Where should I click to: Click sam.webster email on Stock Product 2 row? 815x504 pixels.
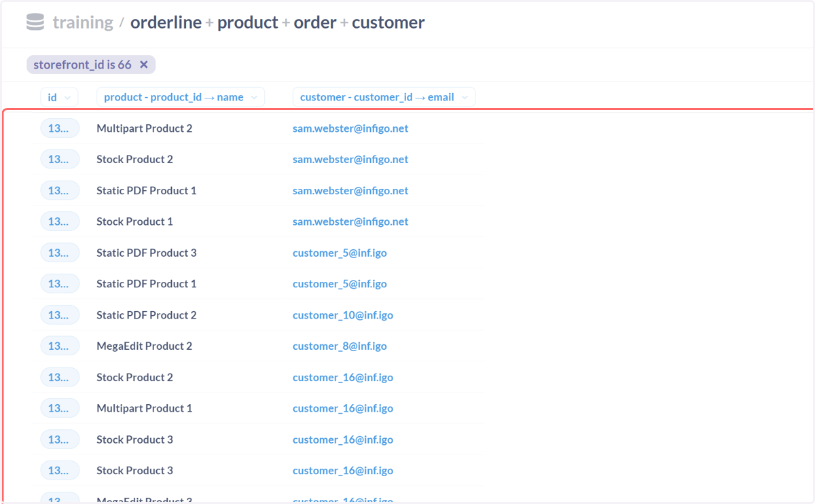350,159
